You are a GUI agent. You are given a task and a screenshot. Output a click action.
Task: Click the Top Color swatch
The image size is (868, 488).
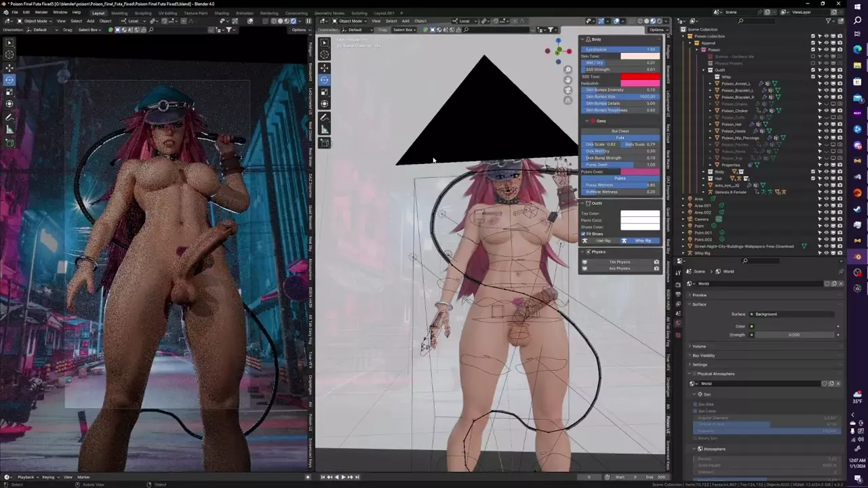[639, 213]
